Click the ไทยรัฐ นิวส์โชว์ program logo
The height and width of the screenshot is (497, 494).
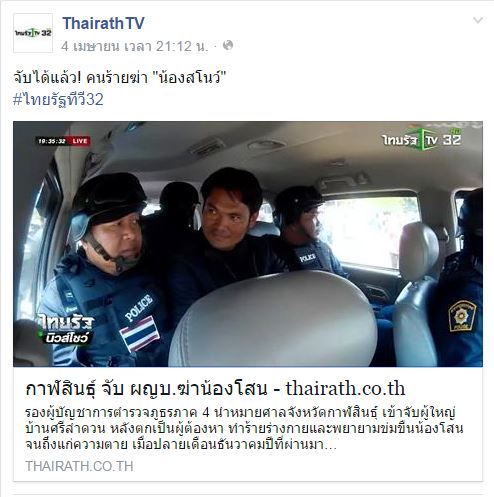66,329
